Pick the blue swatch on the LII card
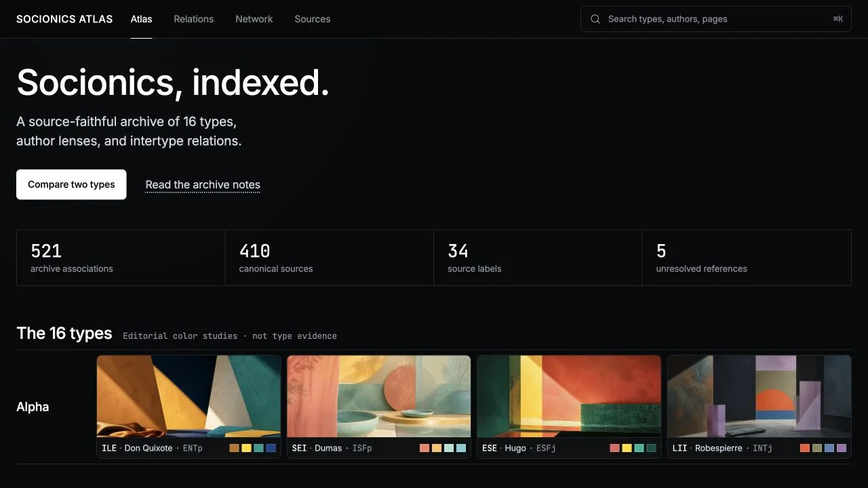The image size is (868, 488). tap(829, 448)
